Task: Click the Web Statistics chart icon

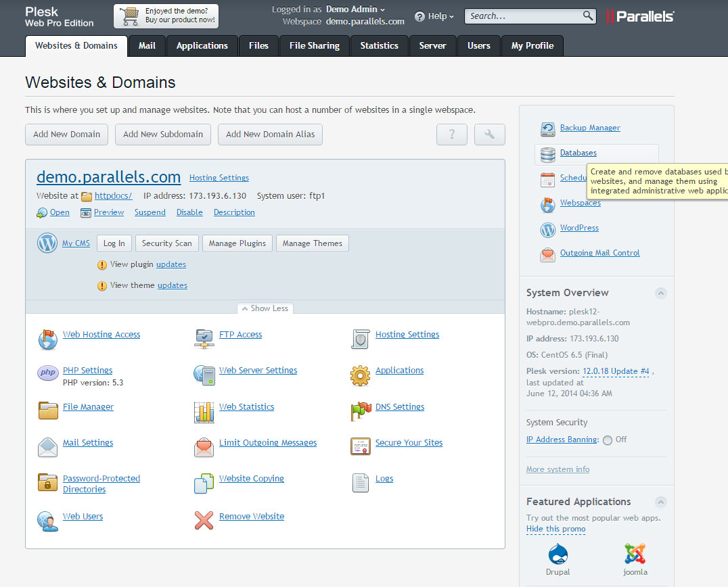Action: [204, 412]
